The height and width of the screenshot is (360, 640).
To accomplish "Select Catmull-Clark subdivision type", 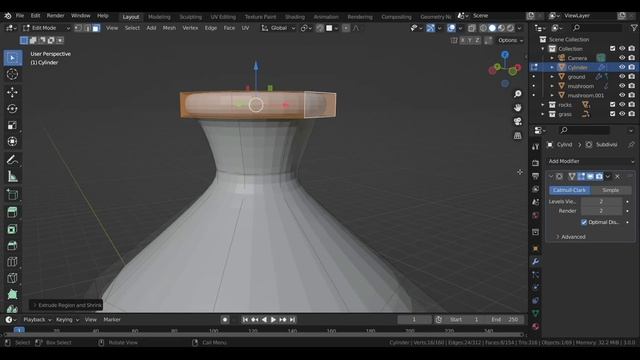I will pyautogui.click(x=569, y=190).
